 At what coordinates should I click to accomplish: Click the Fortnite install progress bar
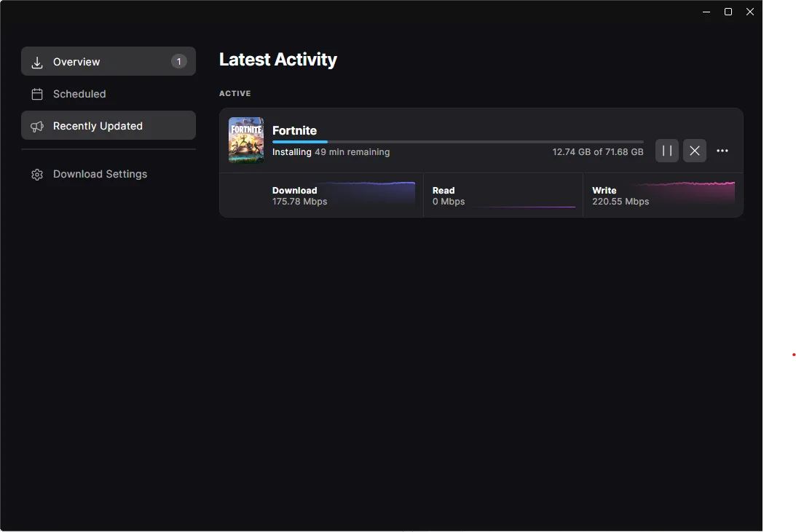coord(458,142)
